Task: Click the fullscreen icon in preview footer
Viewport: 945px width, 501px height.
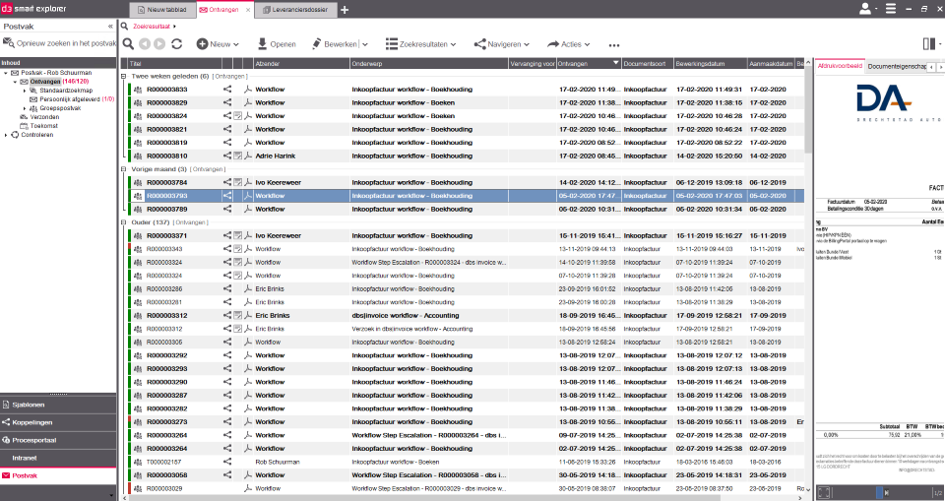Action: (x=823, y=493)
